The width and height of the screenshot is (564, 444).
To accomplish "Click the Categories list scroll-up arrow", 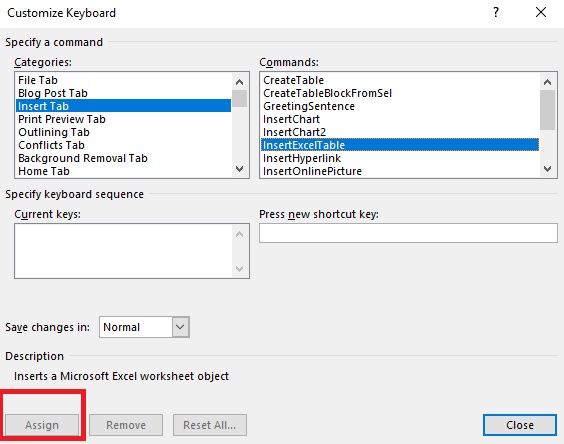I will [240, 82].
